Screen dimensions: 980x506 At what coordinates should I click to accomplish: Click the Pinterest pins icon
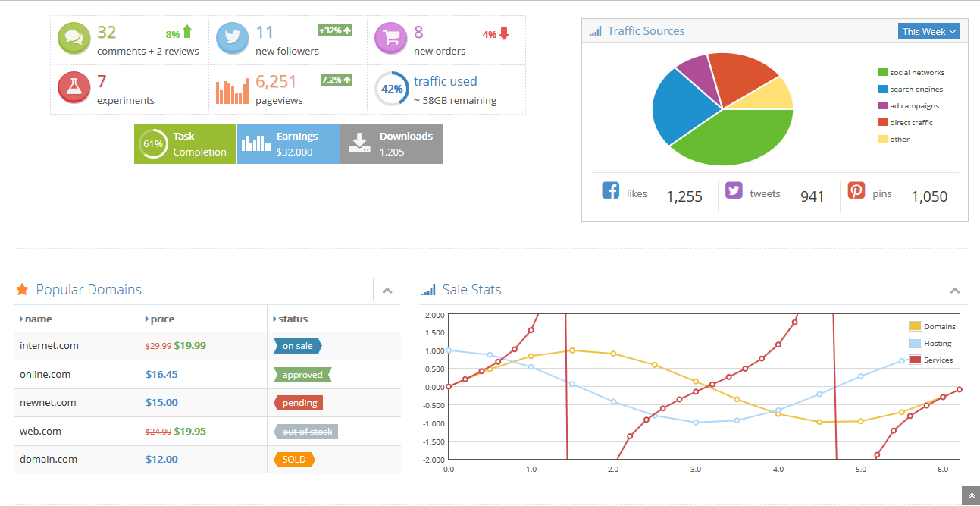(856, 190)
